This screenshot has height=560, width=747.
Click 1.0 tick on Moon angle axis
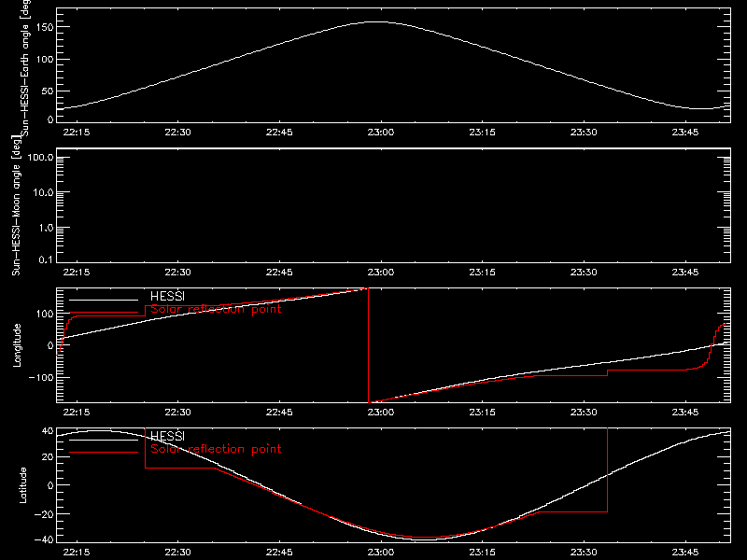click(x=46, y=228)
